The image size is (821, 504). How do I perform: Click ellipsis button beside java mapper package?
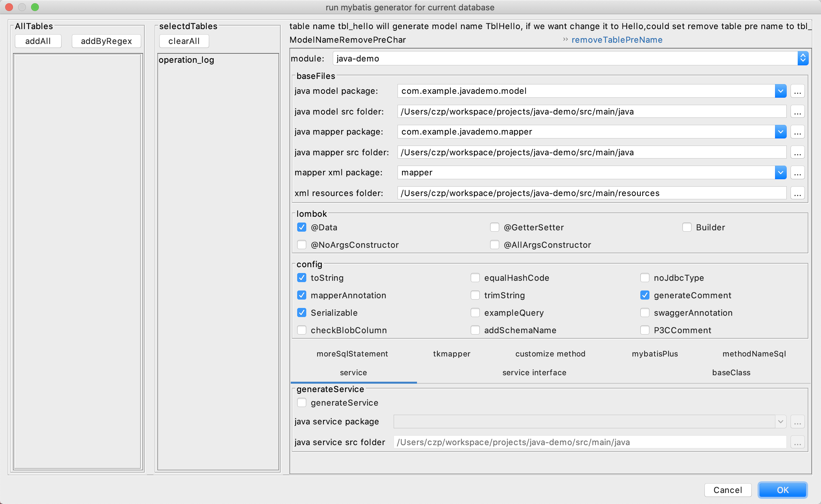click(x=797, y=132)
